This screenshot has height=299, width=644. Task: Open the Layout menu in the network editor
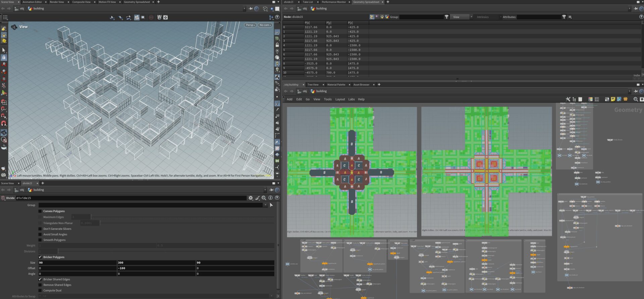point(340,100)
